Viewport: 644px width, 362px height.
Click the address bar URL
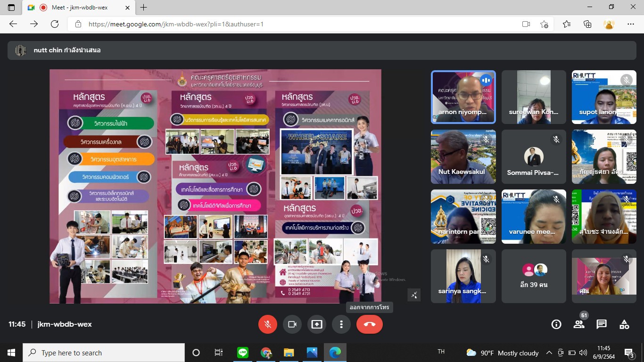(x=176, y=24)
